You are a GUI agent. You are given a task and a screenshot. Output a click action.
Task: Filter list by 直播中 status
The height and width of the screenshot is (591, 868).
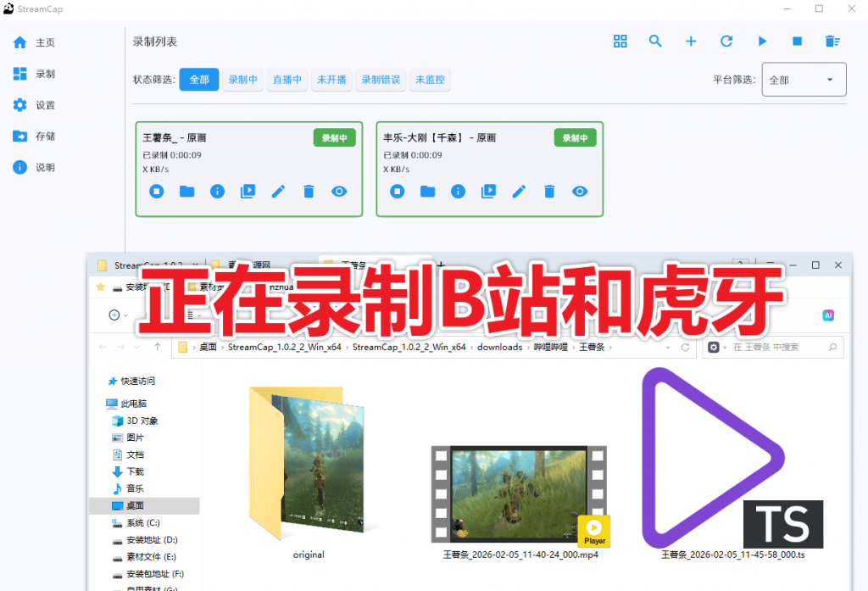tap(287, 80)
